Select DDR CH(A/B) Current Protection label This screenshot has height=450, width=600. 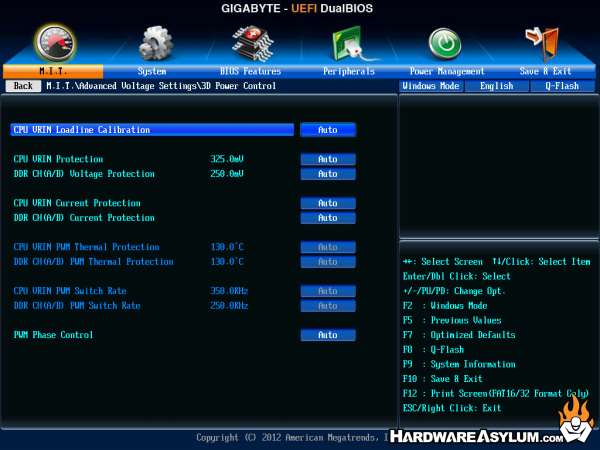pyautogui.click(x=84, y=218)
